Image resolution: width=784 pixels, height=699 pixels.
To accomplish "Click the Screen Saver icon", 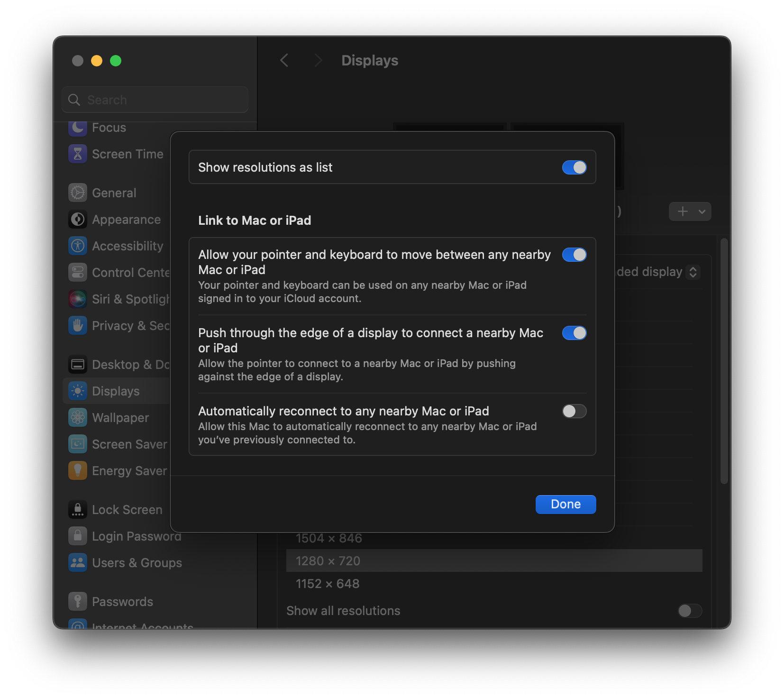I will (78, 444).
